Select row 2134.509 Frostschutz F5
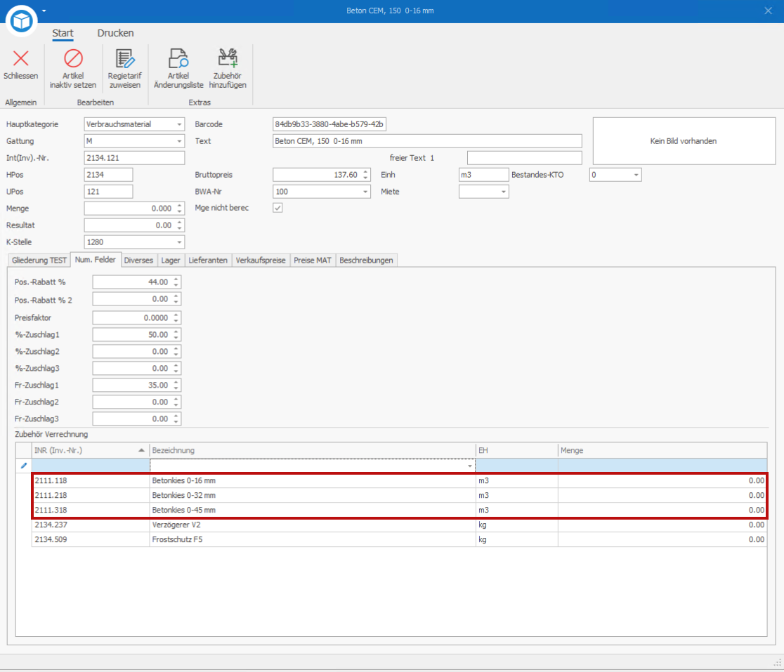The height and width of the screenshot is (672, 784). tap(399, 539)
